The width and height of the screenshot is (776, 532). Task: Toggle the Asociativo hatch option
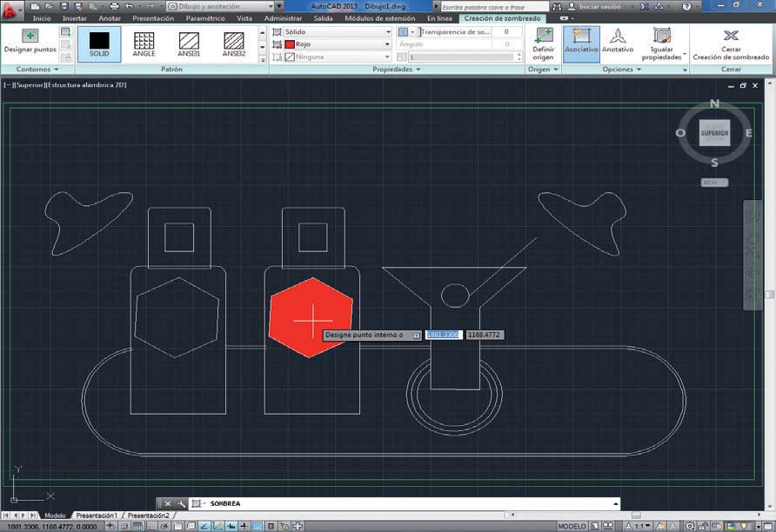[x=581, y=44]
